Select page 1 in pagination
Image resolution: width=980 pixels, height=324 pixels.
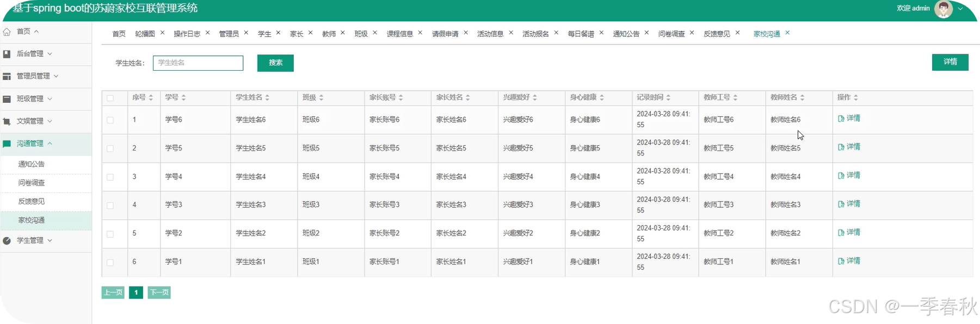pyautogui.click(x=136, y=292)
